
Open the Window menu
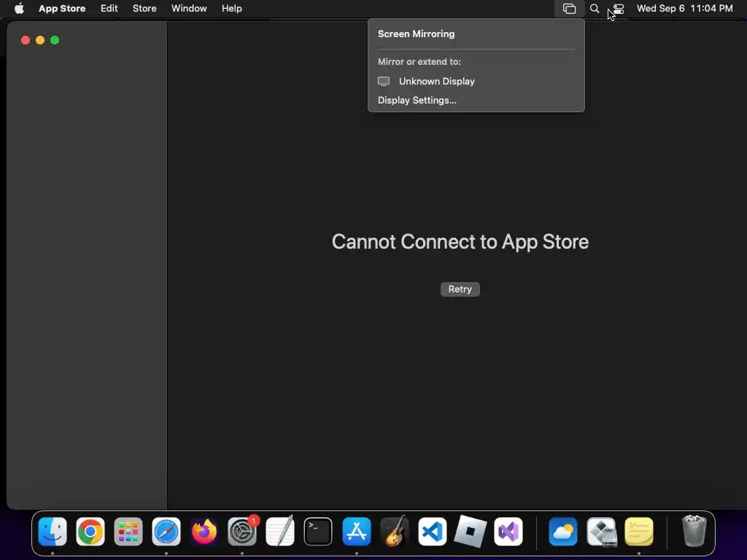point(189,9)
